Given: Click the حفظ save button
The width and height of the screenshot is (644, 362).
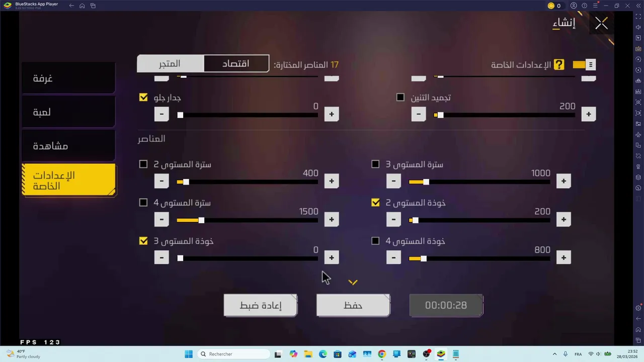Looking at the screenshot, I should (x=353, y=306).
